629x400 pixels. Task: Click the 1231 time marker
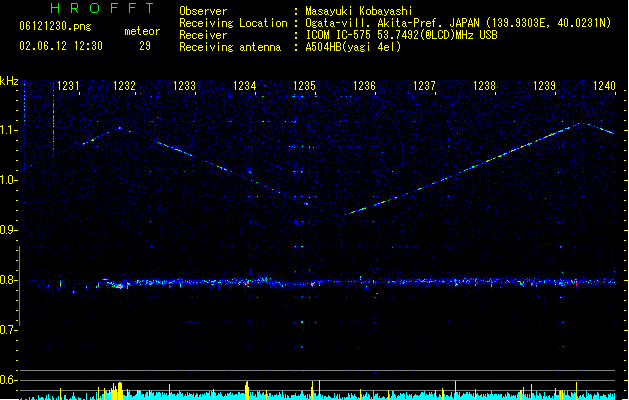[x=68, y=86]
